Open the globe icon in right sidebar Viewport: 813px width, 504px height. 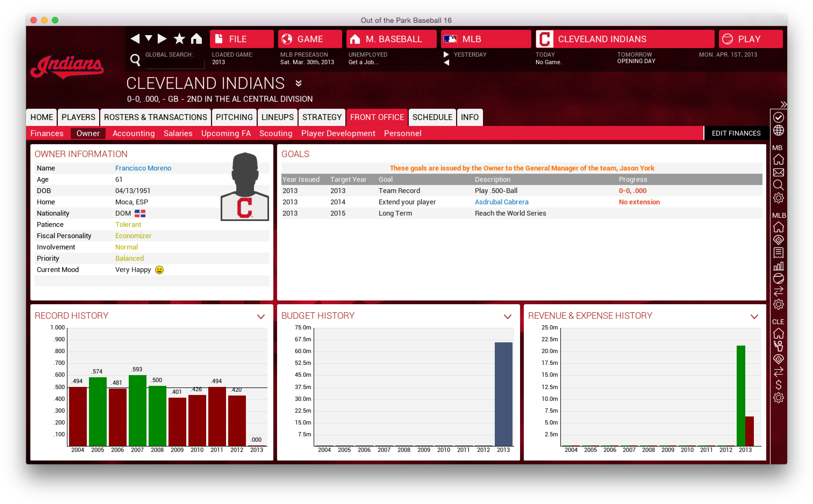(778, 131)
